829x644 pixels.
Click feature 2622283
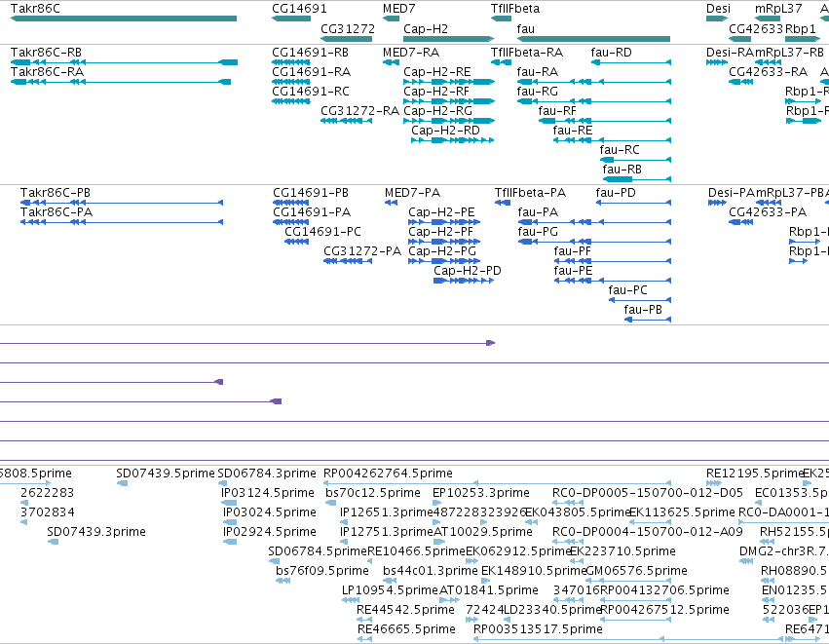click(x=47, y=493)
